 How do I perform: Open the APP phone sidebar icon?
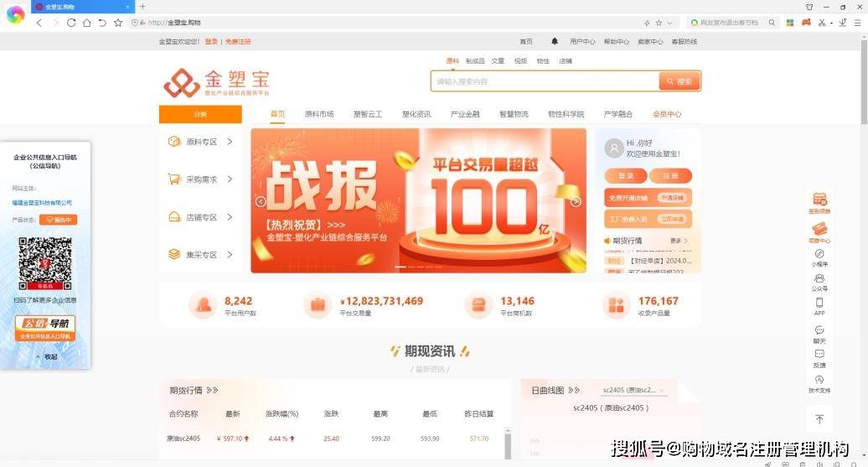(x=819, y=306)
